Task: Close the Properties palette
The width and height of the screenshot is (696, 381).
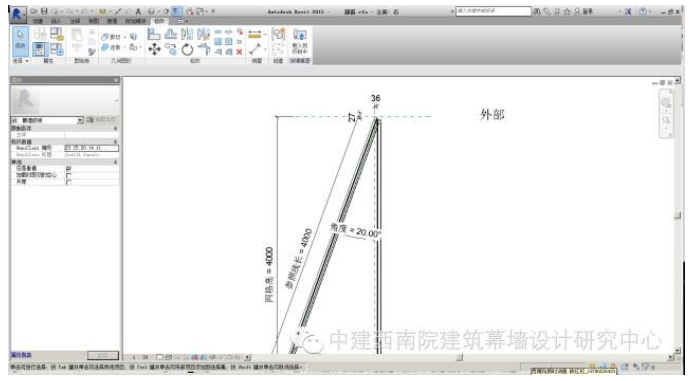Action: pyautogui.click(x=116, y=80)
